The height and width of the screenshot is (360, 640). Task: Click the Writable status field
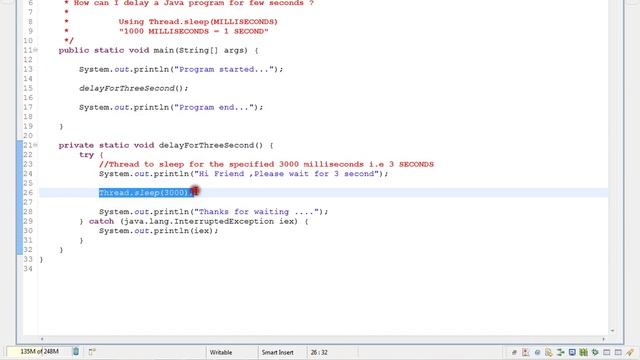(x=221, y=352)
